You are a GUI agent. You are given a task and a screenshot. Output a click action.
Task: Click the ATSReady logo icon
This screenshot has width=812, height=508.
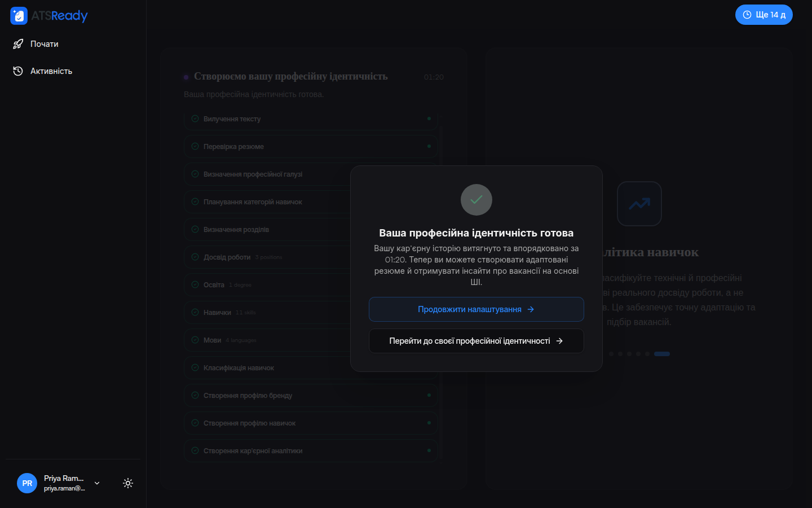19,16
